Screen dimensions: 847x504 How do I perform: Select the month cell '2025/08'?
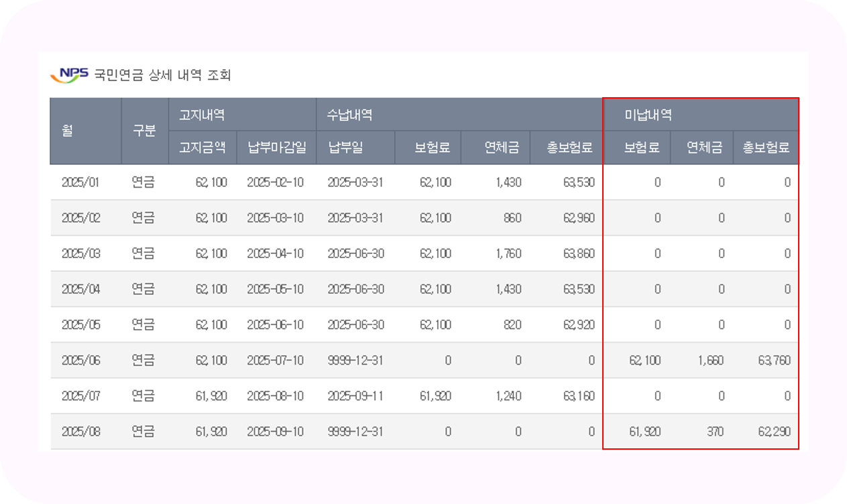(81, 431)
